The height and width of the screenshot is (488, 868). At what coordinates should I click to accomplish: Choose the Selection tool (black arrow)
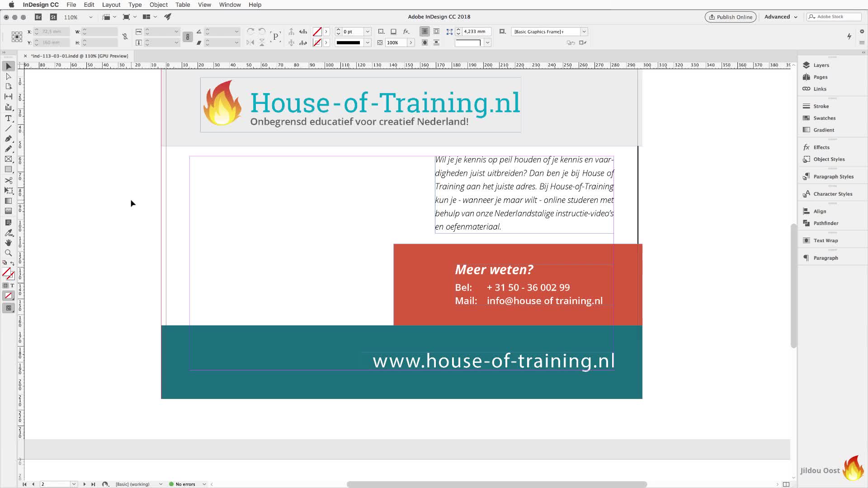(8, 66)
